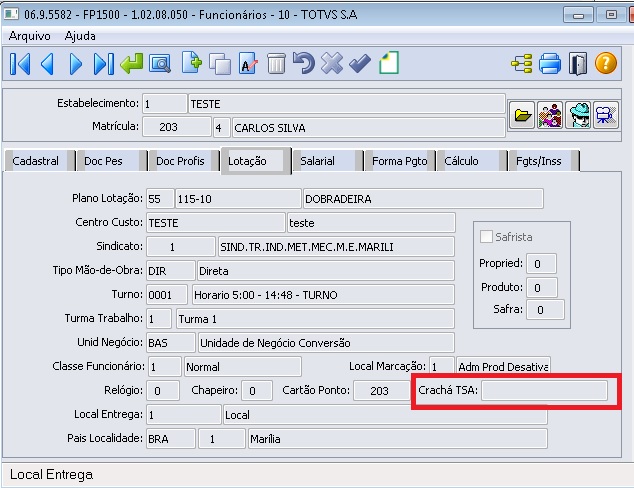Screen dimensions: 634x490
Task: Click the cancel X toolbar icon
Action: 332,63
